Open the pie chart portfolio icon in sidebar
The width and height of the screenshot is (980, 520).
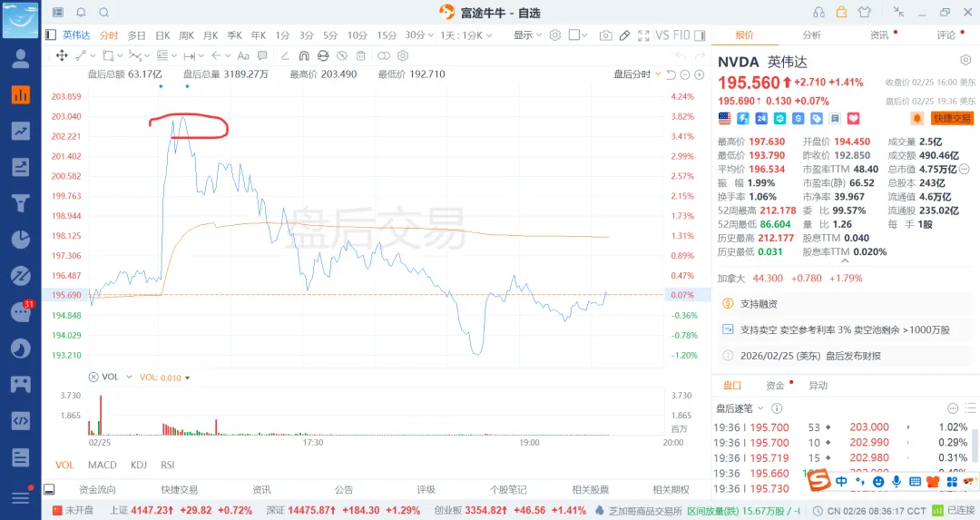pos(21,240)
